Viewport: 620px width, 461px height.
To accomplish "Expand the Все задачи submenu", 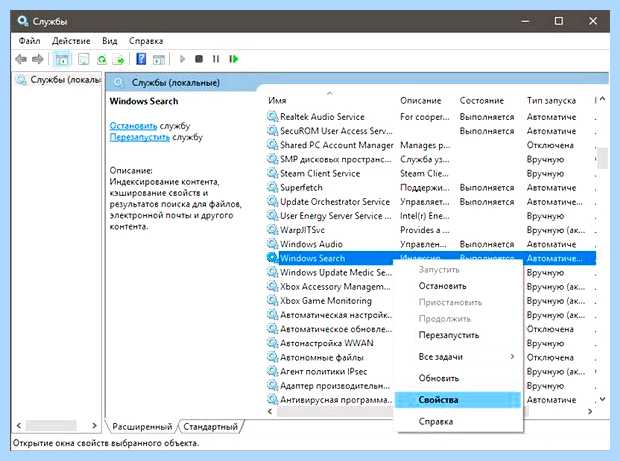I will point(458,357).
